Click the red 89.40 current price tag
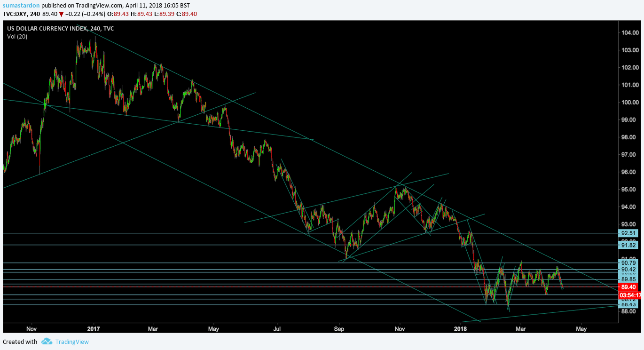 pyautogui.click(x=629, y=287)
